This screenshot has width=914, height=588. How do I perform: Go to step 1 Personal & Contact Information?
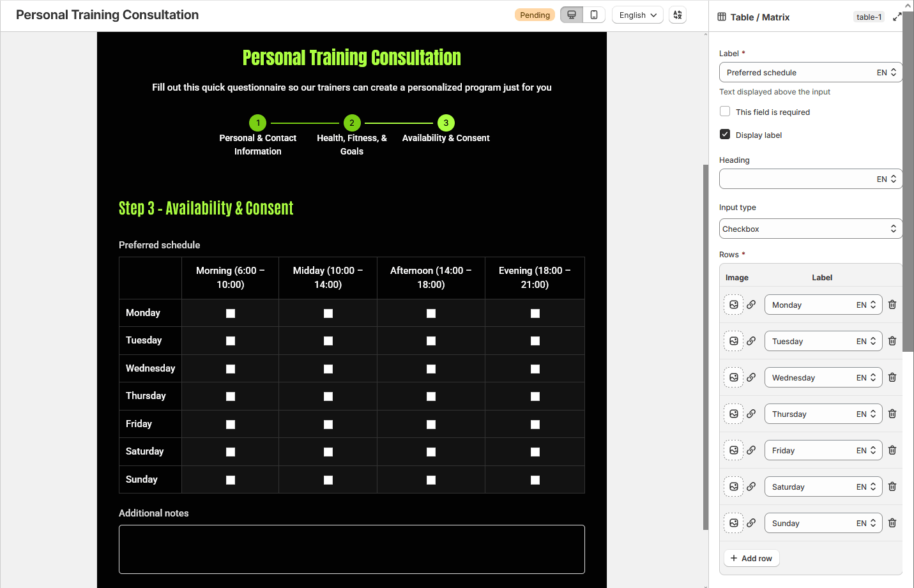(x=257, y=123)
